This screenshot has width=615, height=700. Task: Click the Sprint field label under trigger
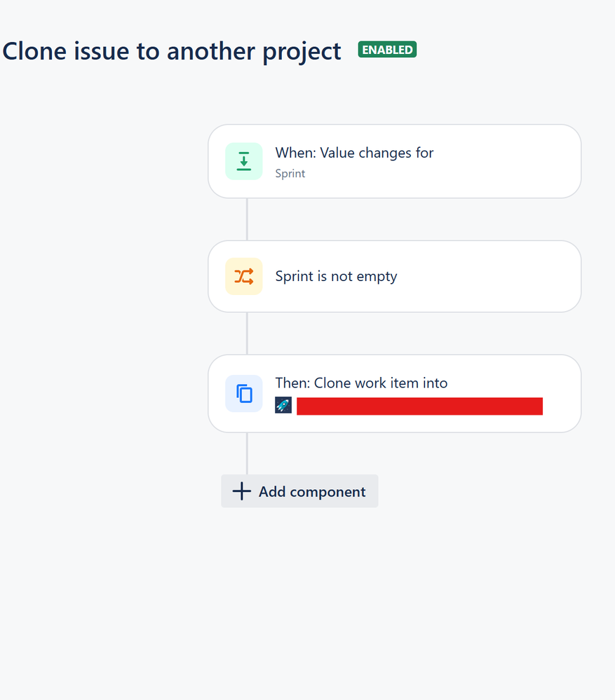click(290, 174)
